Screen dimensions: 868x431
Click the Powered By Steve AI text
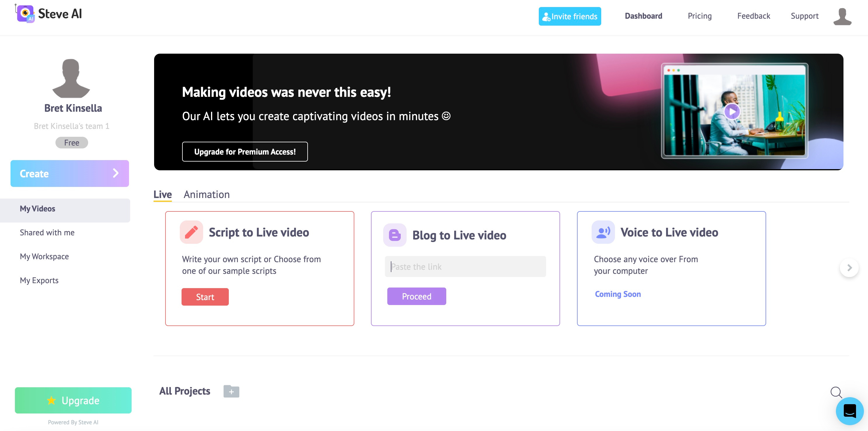[73, 422]
